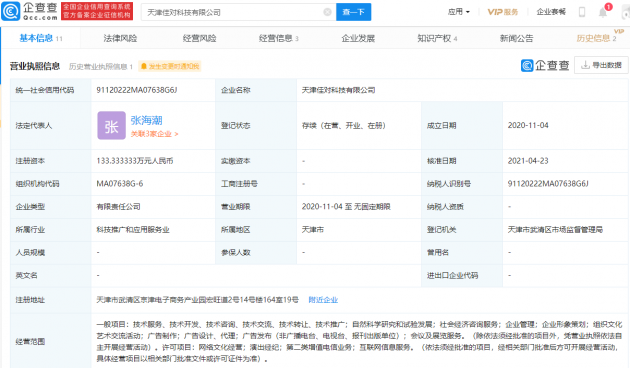
Task: Open 关联3家企业 expander link
Action: click(x=154, y=134)
